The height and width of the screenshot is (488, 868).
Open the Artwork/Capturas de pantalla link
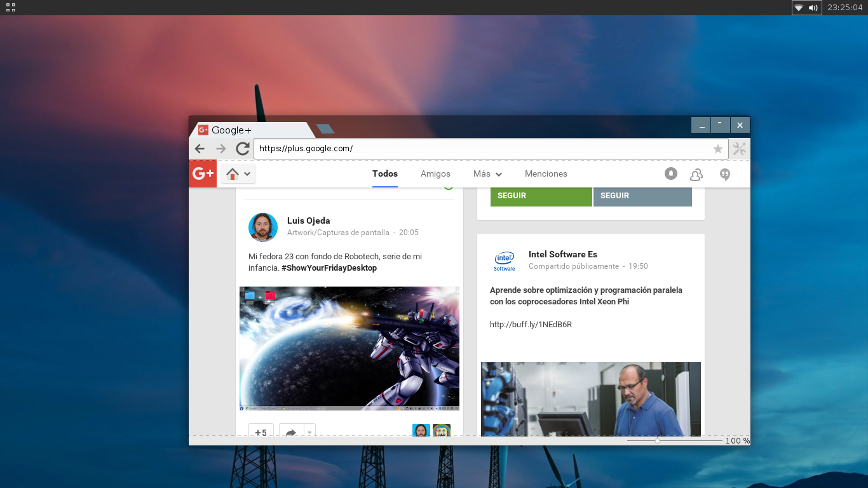338,233
